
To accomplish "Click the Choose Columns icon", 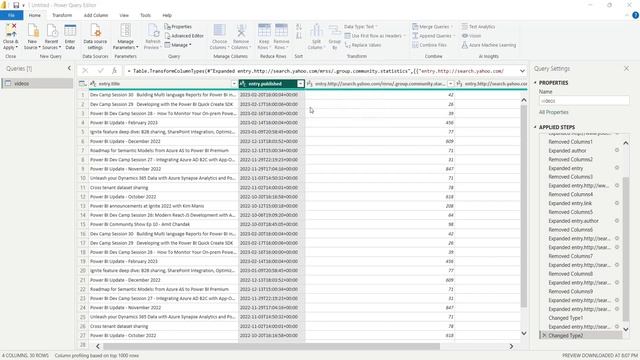I will 220,31.
